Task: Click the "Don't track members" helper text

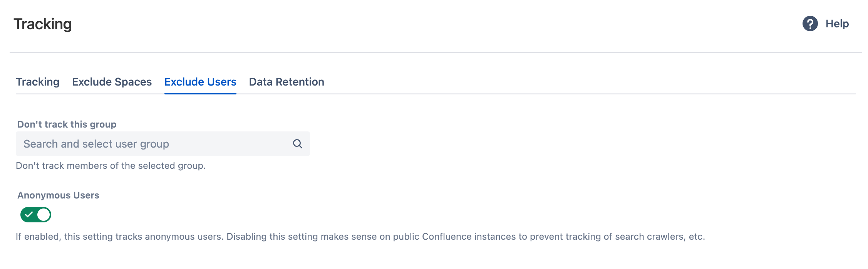Action: 111,166
